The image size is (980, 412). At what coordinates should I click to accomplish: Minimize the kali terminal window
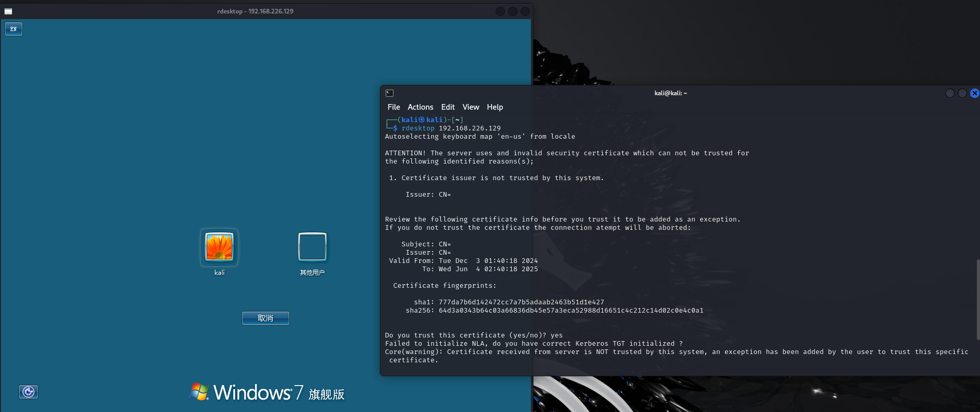point(949,93)
